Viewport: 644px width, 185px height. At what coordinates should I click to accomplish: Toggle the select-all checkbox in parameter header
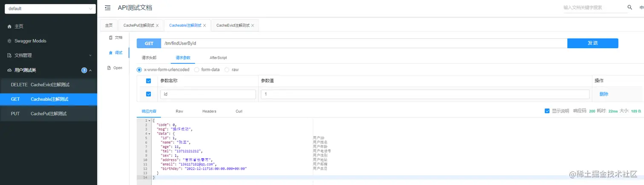(x=149, y=81)
